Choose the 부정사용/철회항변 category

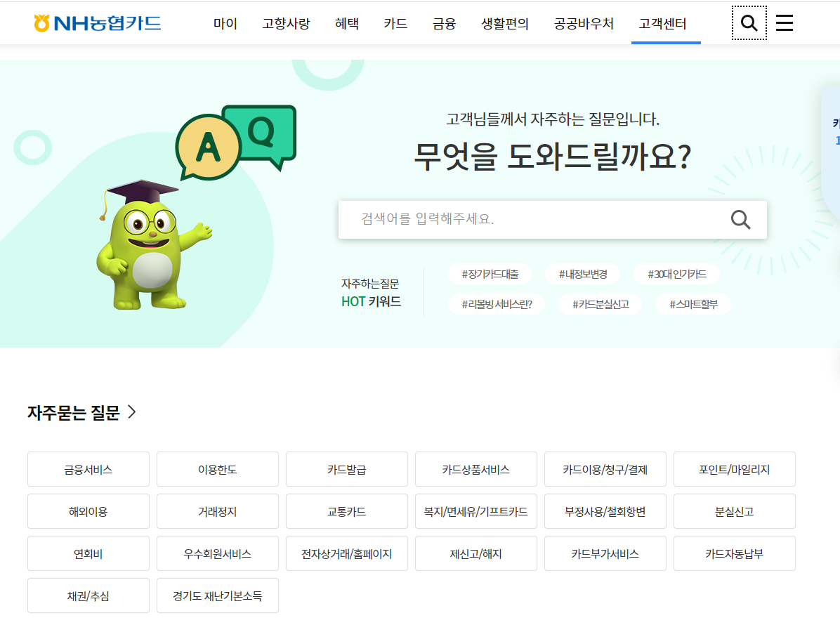pyautogui.click(x=605, y=511)
